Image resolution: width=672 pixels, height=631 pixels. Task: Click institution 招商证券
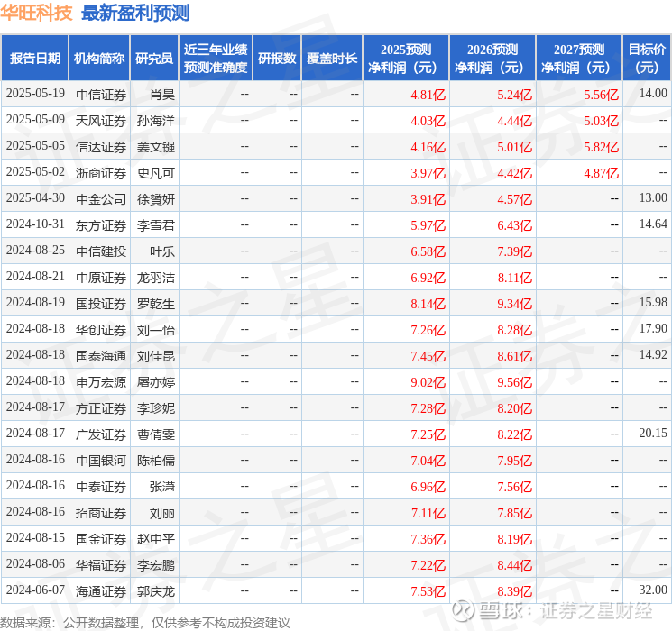(101, 513)
